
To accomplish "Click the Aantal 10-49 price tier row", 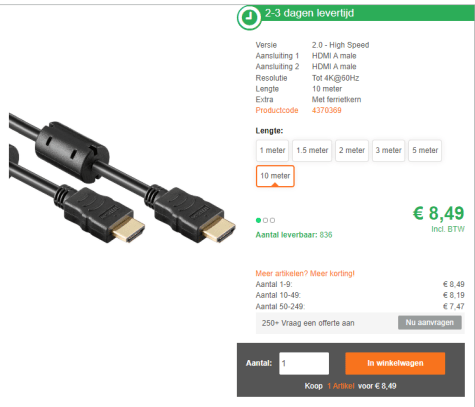I will (x=360, y=295).
